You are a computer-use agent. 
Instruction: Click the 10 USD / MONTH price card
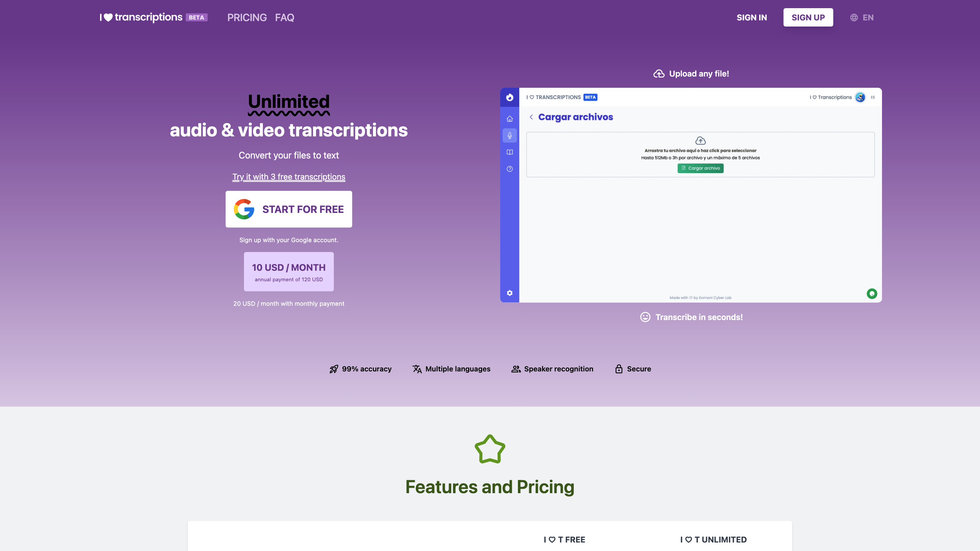point(288,271)
